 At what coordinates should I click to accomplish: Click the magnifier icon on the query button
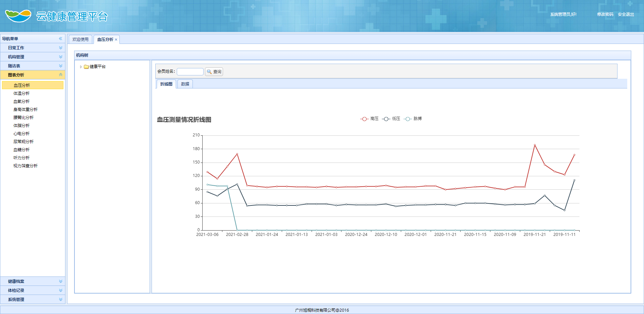pos(209,72)
